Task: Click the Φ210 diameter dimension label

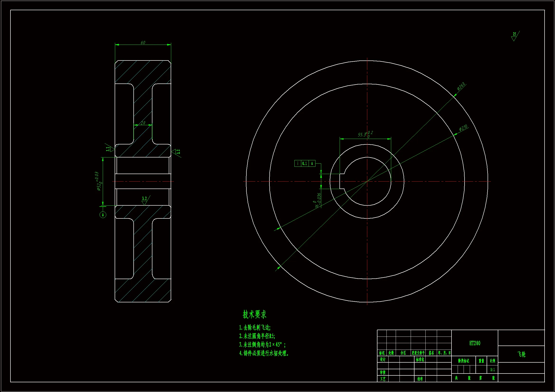Action: point(463,128)
